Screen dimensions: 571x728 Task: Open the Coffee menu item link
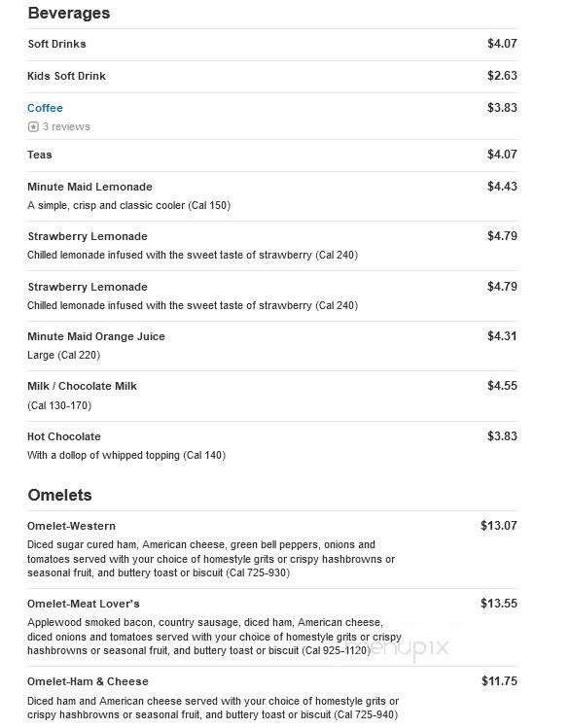click(45, 108)
